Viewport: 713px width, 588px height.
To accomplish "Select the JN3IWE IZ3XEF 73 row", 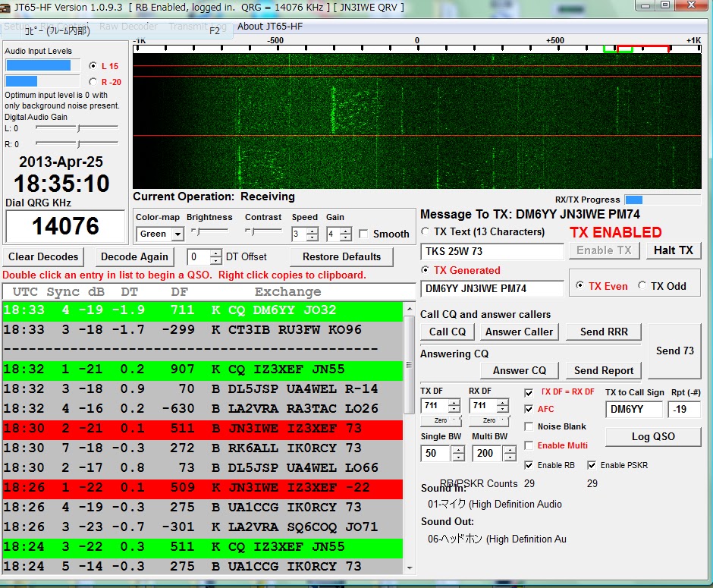I will tap(203, 429).
